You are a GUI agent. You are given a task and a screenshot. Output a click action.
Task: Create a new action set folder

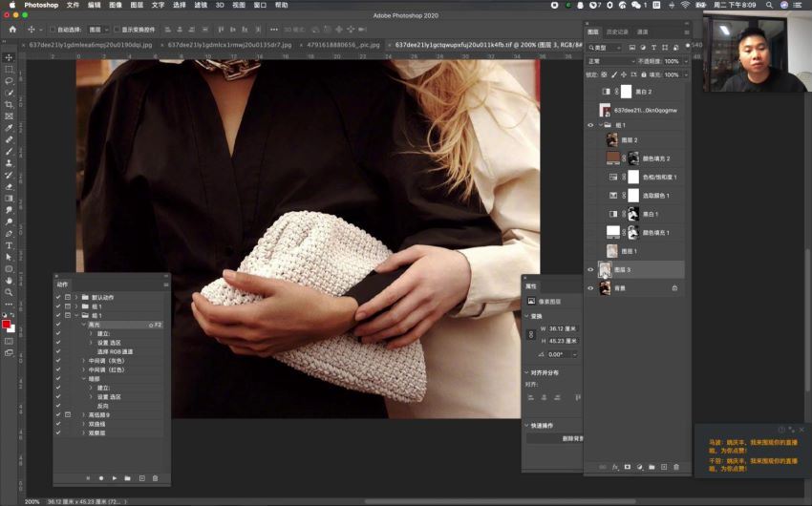point(127,478)
